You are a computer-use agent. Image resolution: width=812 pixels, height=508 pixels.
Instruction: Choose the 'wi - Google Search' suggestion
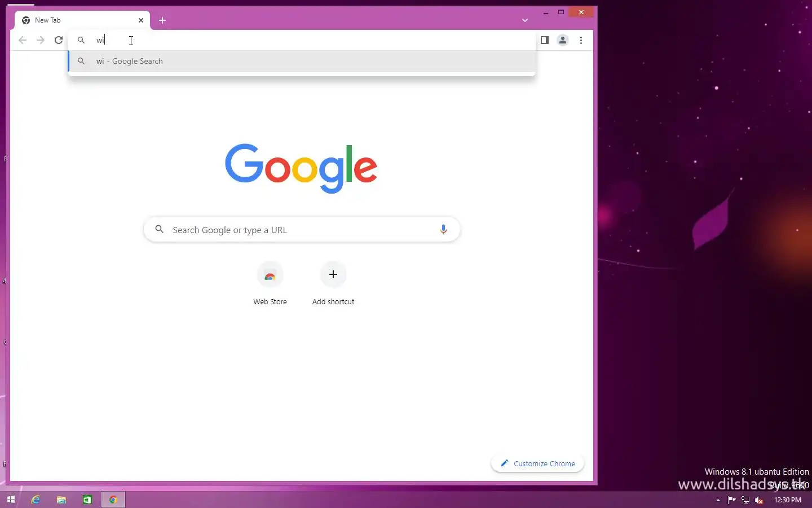click(302, 61)
